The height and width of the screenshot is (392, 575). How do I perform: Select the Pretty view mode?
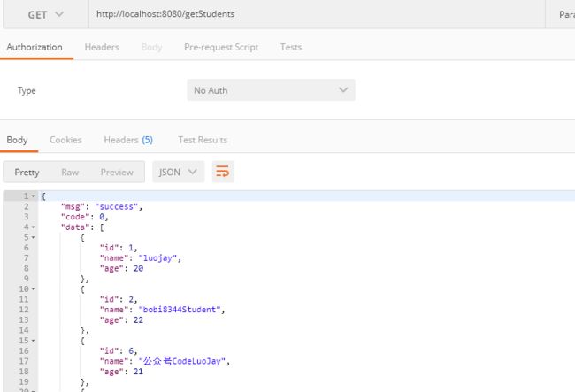point(27,172)
